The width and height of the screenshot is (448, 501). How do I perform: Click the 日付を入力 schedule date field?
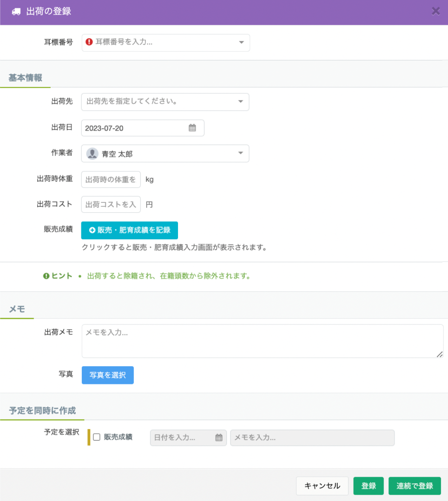click(x=188, y=437)
